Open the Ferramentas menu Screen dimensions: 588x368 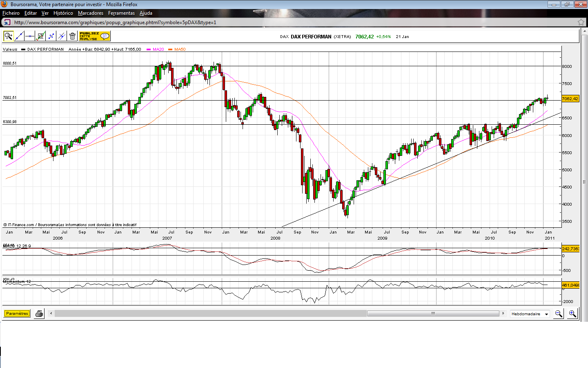(121, 13)
